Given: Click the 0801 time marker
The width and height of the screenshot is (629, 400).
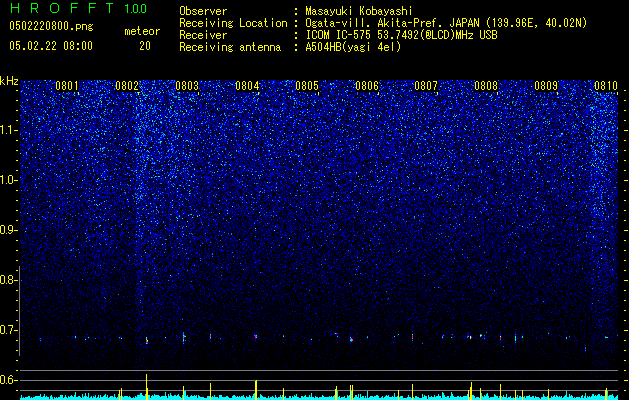Looking at the screenshot, I should [x=67, y=86].
